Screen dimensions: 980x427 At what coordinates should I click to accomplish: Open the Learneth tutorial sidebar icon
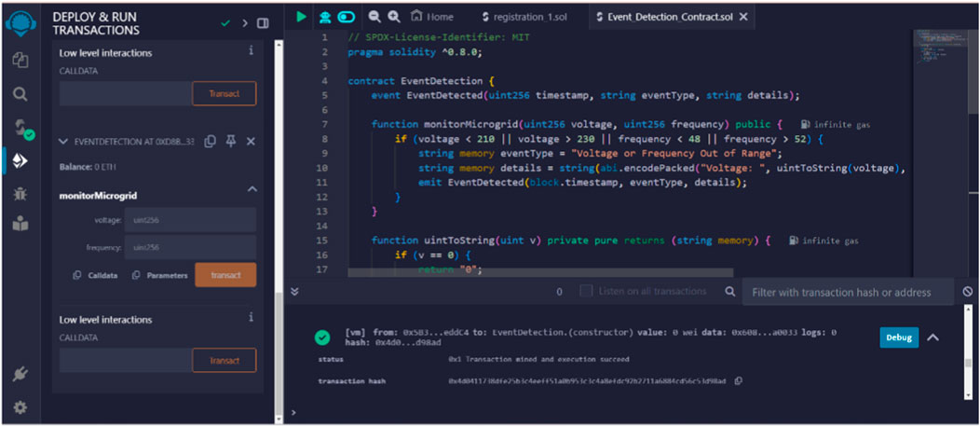click(20, 223)
